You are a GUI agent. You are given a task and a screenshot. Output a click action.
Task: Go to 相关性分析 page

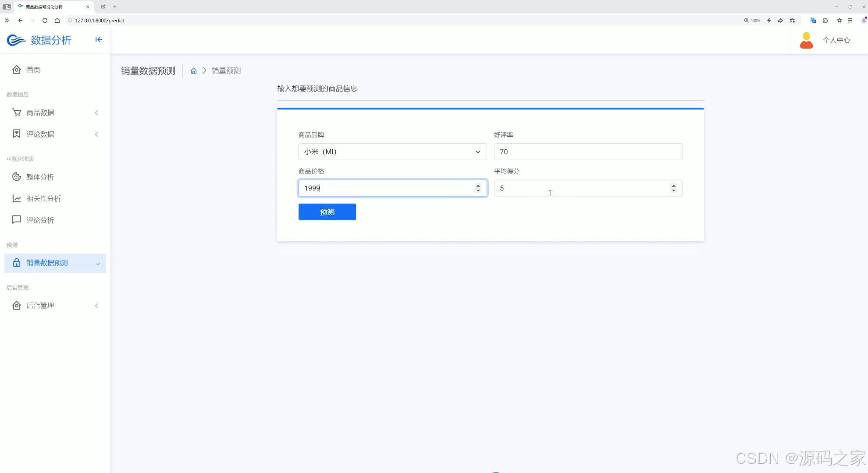43,198
